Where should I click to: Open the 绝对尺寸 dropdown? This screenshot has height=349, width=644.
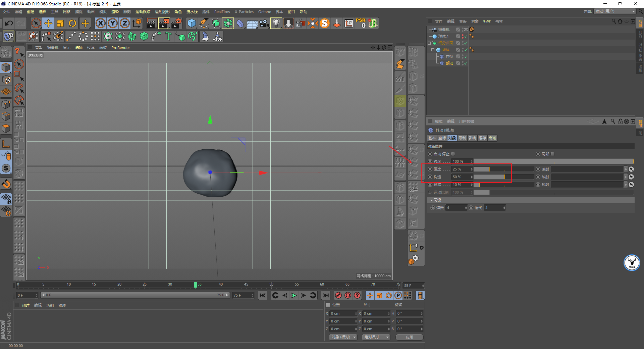(x=376, y=337)
